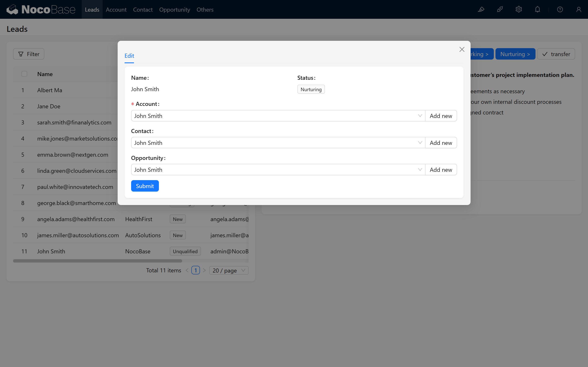Viewport: 588px width, 367px height.
Task: Switch to the Account menu
Action: click(116, 9)
